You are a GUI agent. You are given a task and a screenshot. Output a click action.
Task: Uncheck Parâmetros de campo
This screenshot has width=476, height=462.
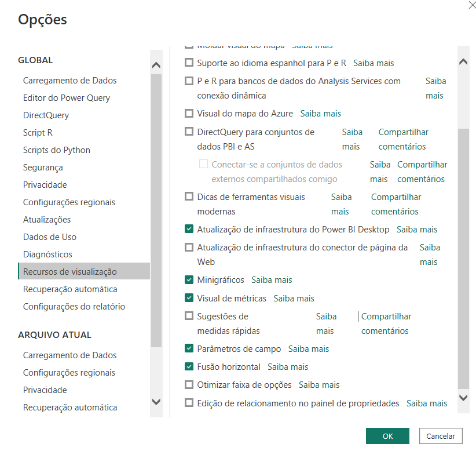pos(189,348)
